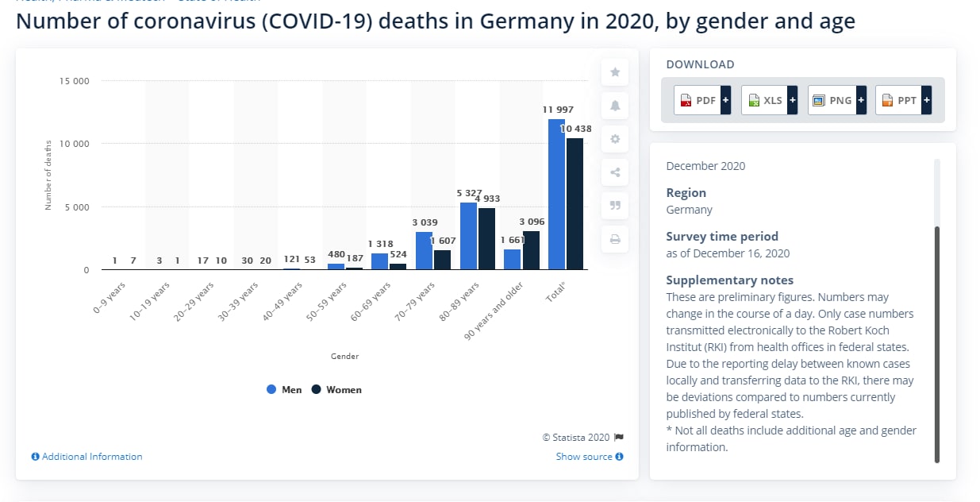This screenshot has height=502, width=980.
Task: Click the 'Supplementary notes' heading
Action: click(729, 280)
